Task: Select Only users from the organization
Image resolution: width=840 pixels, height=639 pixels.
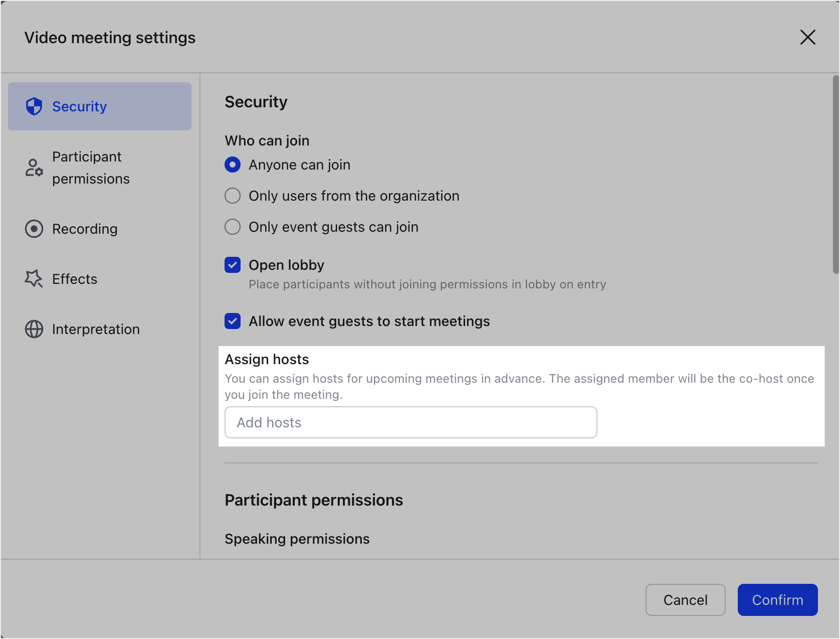Action: click(x=233, y=196)
